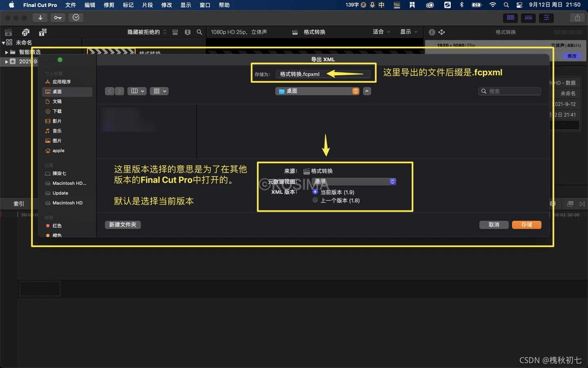Toggle the browser panel layout icon
The height and width of the screenshot is (368, 588).
[510, 18]
